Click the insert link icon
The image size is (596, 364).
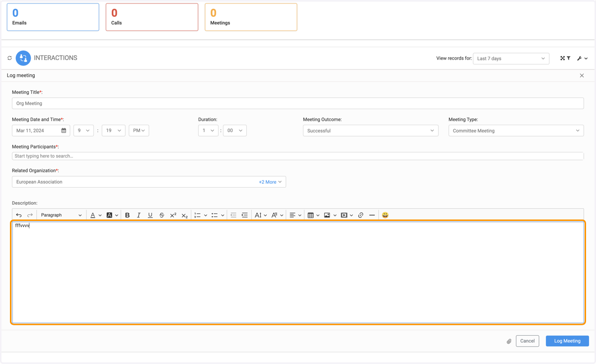click(361, 215)
